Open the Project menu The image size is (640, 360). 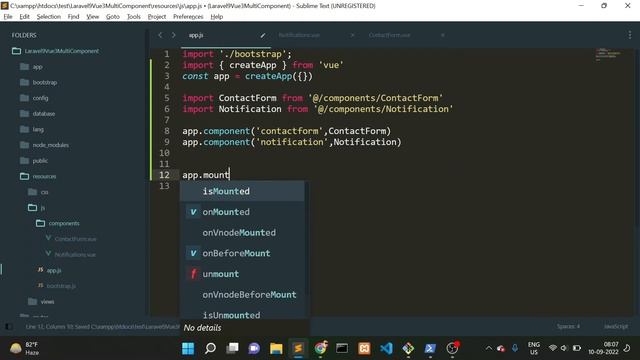157,17
